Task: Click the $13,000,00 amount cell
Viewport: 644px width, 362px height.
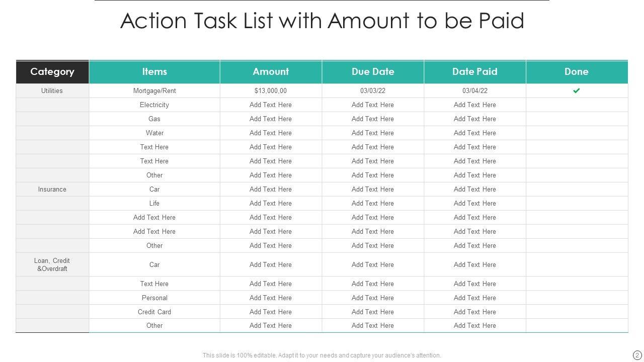Action: tap(271, 91)
